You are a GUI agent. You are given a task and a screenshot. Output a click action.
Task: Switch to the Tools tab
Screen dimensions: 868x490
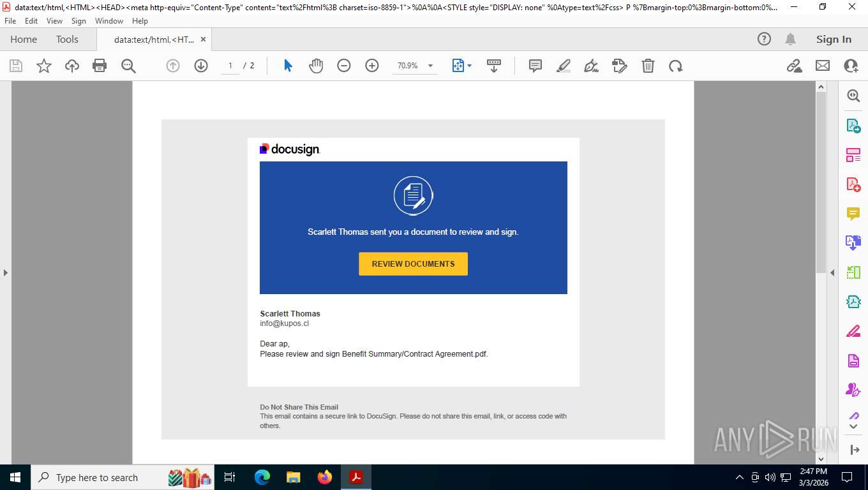67,39
